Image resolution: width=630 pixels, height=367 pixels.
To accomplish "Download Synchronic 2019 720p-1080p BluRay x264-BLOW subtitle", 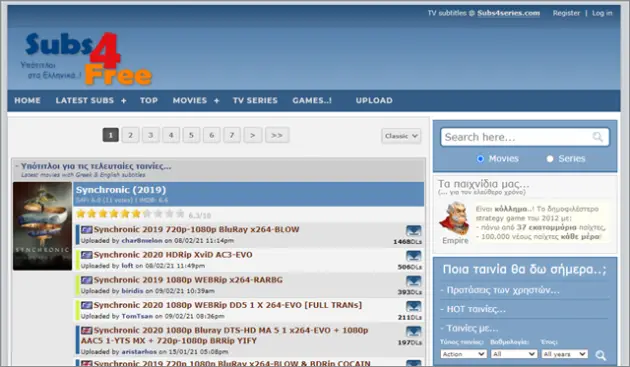I will click(413, 231).
